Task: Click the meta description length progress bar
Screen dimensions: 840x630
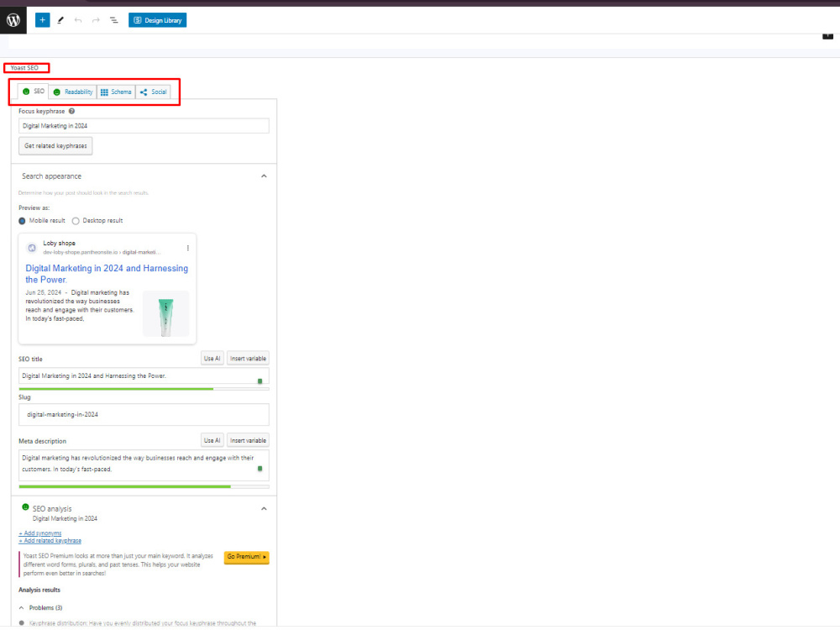Action: [144, 486]
